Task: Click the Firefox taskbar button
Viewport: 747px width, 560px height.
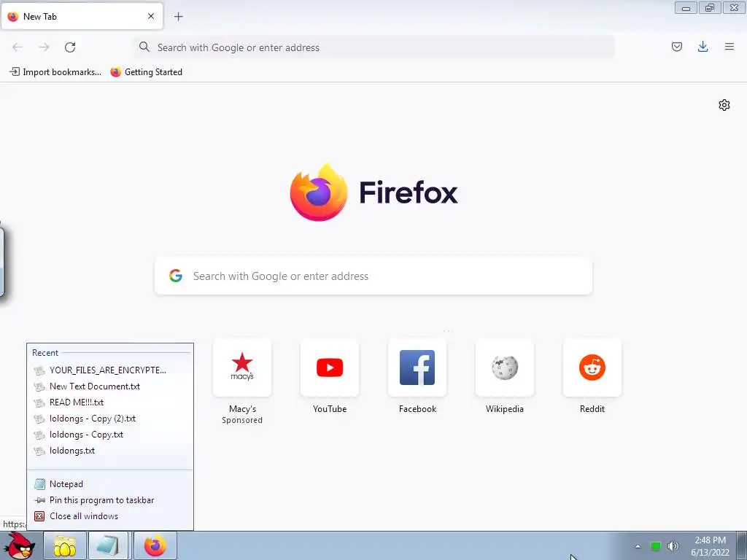Action: [155, 545]
